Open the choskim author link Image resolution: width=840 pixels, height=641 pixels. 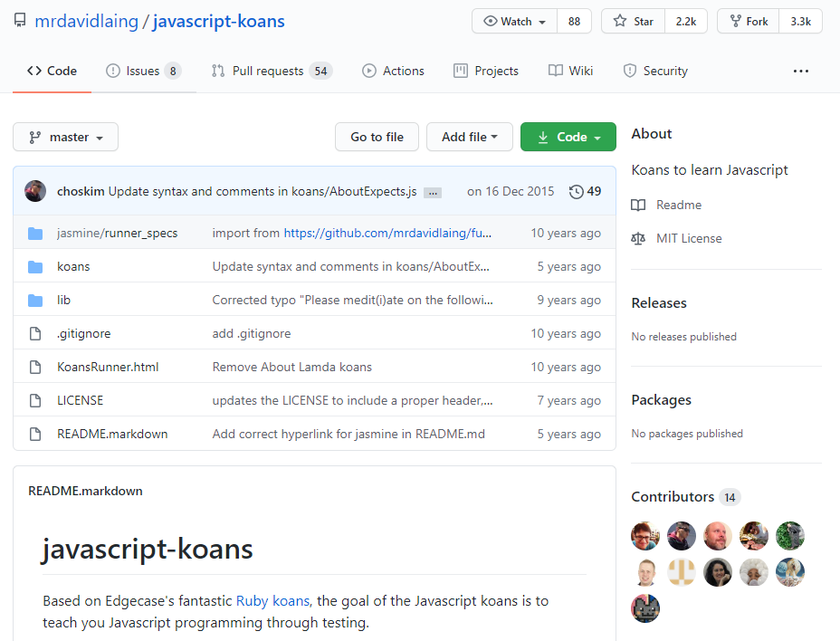click(x=81, y=191)
